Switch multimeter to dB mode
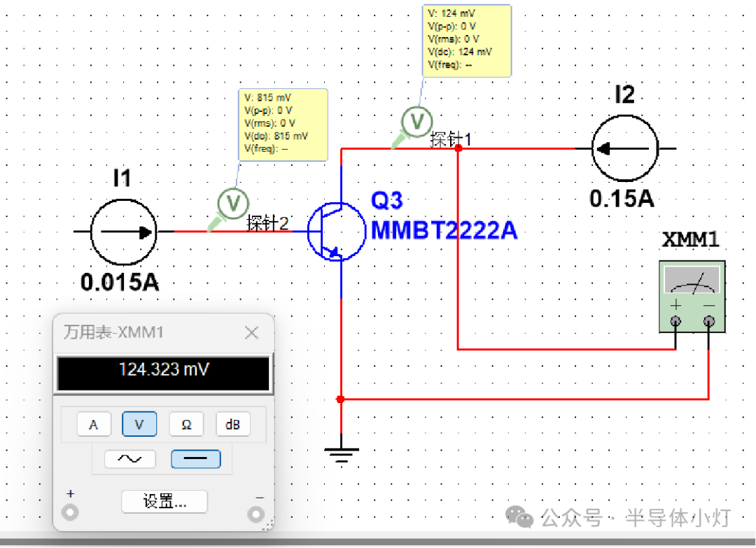756x548 pixels. pos(233,425)
